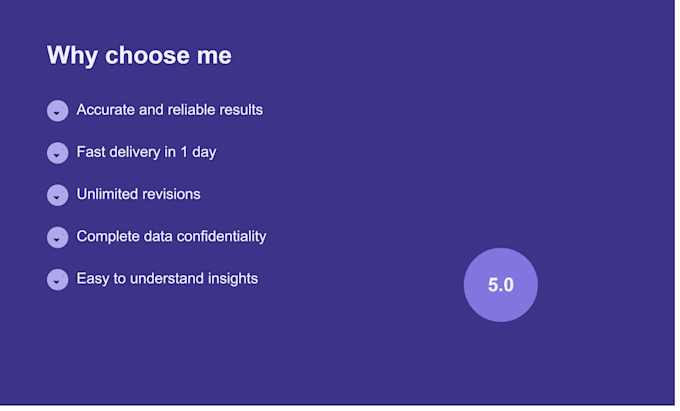Click the bullet icon beside Accurate and reliable results
The width and height of the screenshot is (680, 411).
tap(58, 111)
